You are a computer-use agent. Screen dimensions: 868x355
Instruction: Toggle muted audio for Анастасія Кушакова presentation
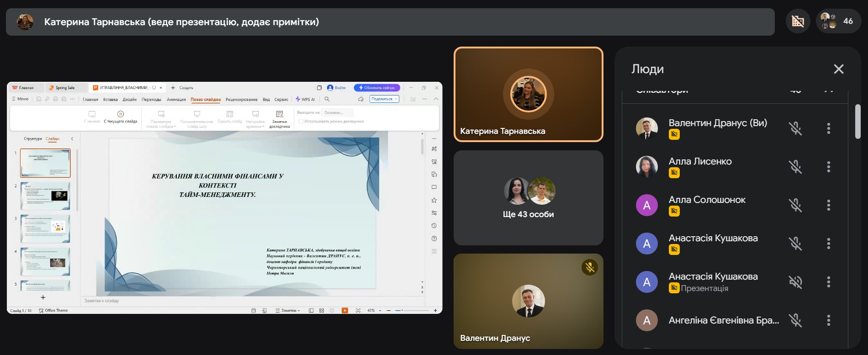tap(795, 282)
